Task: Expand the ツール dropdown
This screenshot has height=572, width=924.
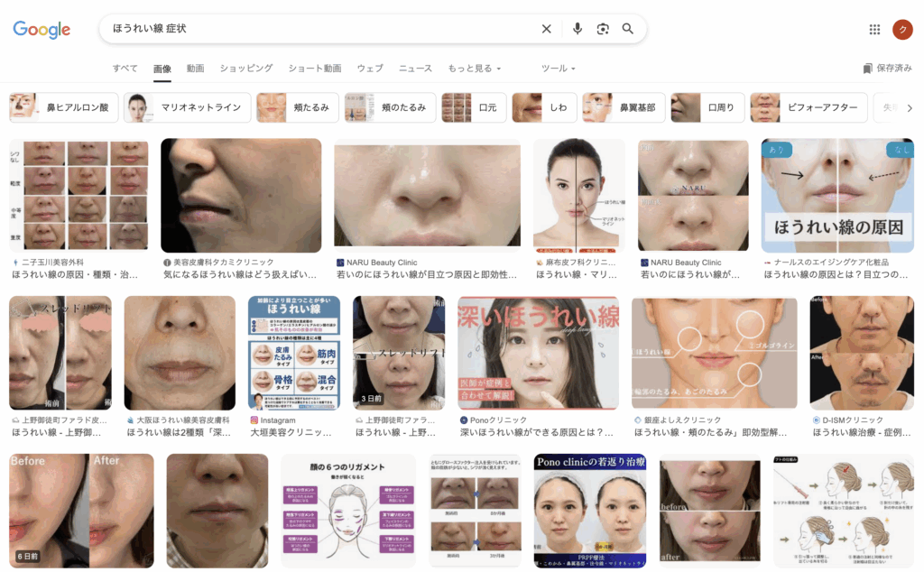Action: point(558,69)
